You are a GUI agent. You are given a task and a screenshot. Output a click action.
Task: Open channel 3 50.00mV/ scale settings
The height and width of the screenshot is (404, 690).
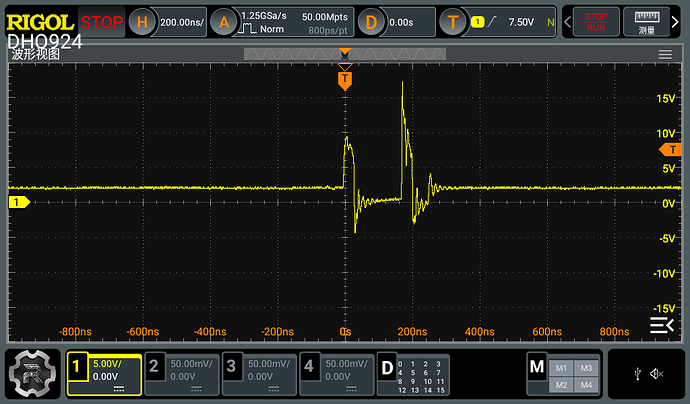(269, 364)
